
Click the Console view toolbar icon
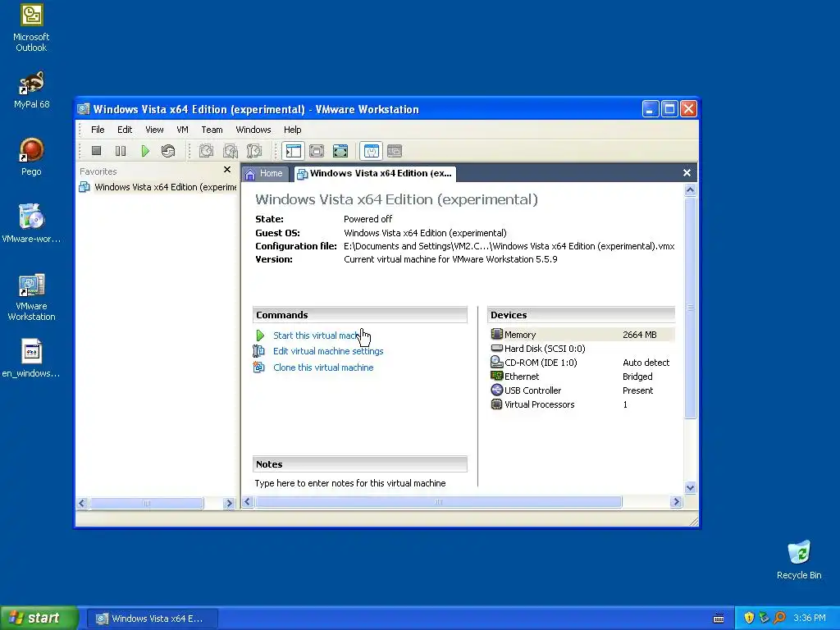395,151
